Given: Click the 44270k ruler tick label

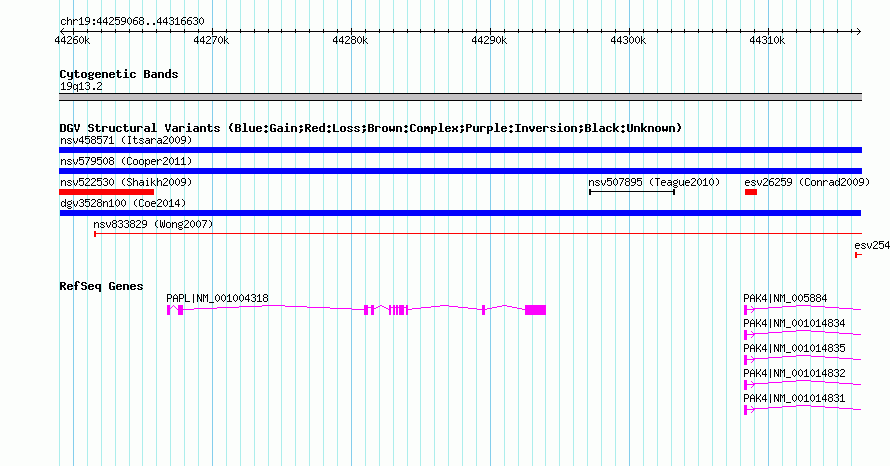Looking at the screenshot, I should tap(211, 40).
